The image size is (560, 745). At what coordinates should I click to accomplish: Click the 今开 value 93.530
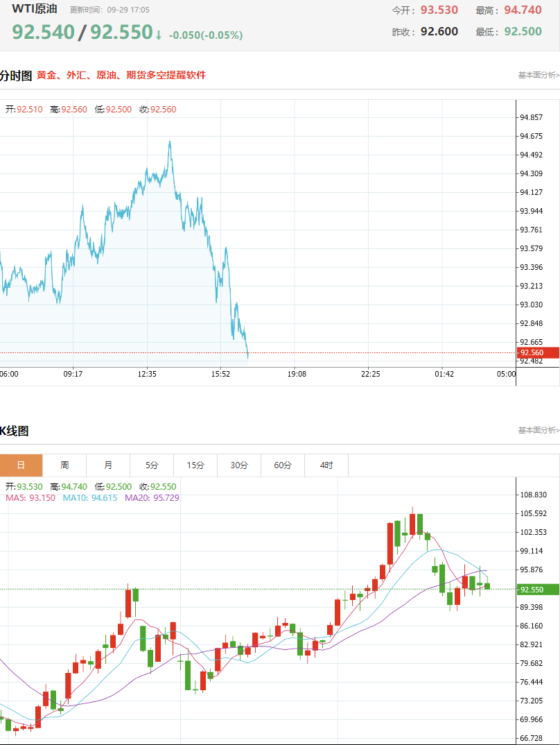tap(439, 10)
